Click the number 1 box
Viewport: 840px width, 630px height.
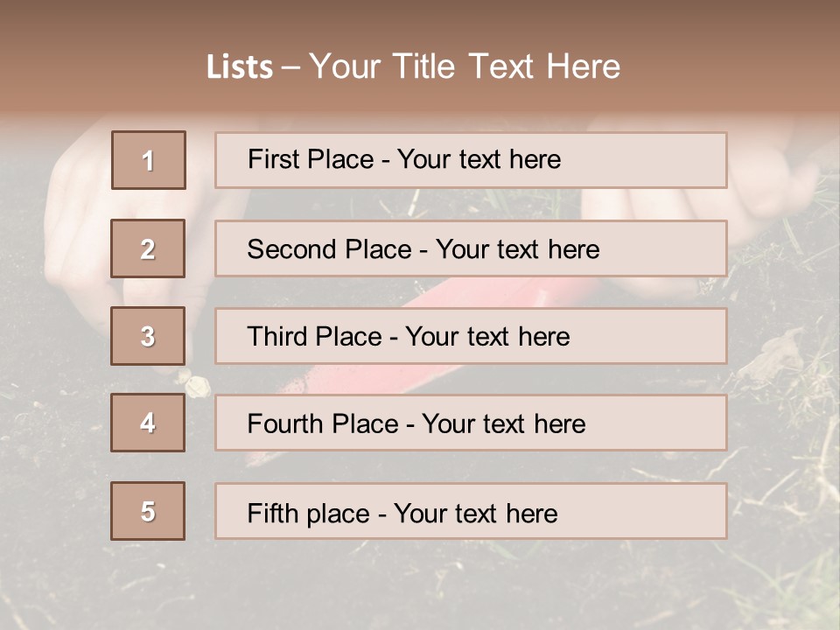(x=149, y=160)
